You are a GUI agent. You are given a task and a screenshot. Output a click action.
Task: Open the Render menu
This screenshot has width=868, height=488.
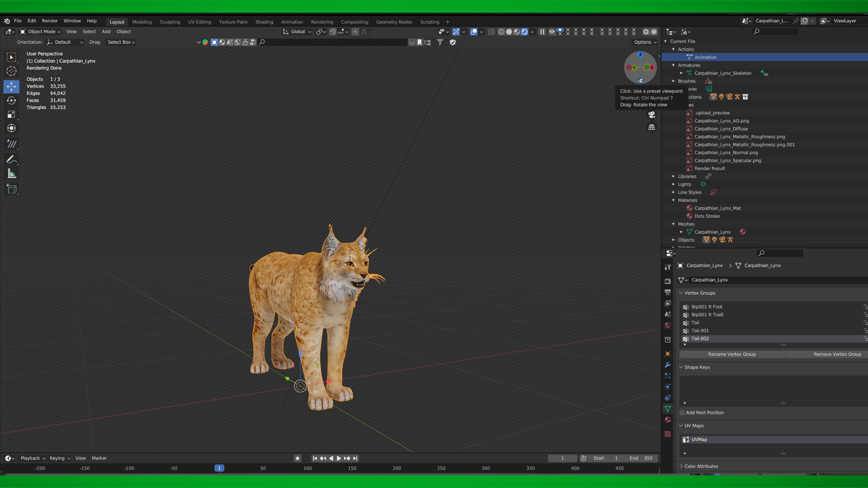50,21
